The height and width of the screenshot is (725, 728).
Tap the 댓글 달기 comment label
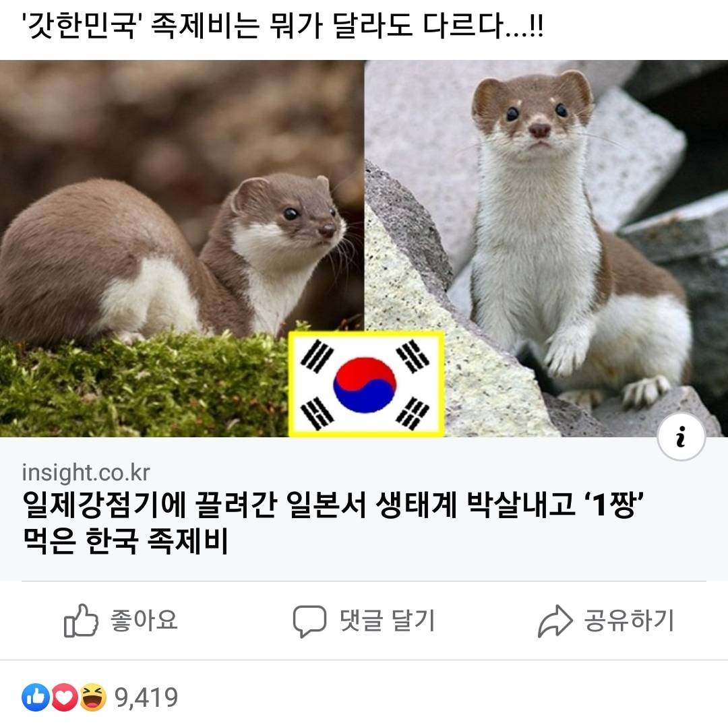388,621
